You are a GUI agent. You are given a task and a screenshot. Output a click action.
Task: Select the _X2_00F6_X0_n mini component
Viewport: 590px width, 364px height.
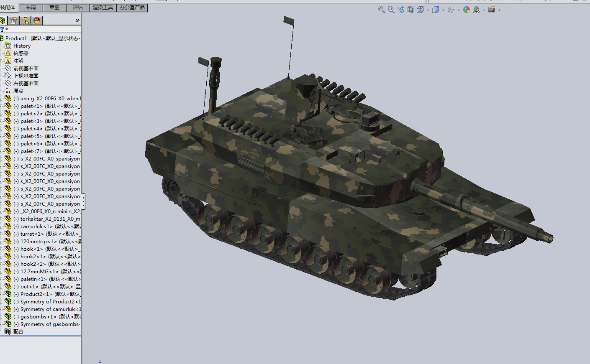pos(43,211)
